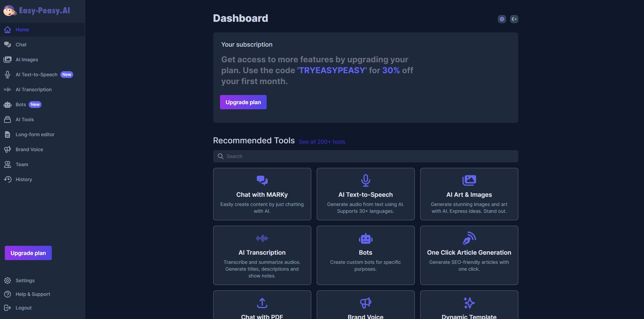Image resolution: width=644 pixels, height=319 pixels.
Task: Click the Brand Voice megaphone icon in sidebar
Action: (7, 149)
